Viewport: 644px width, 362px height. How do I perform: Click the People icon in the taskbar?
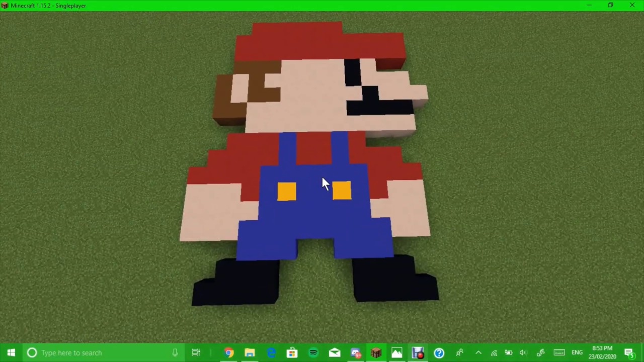tap(459, 352)
